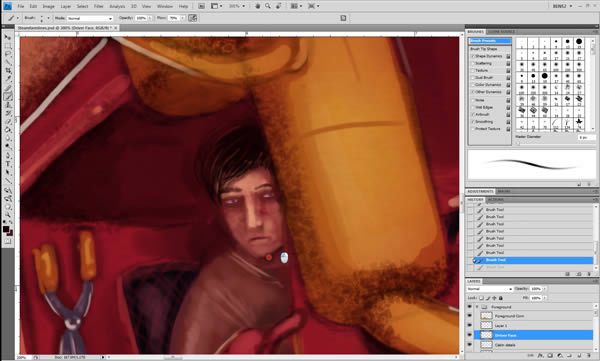Collapse the Foreground layer group
The height and width of the screenshot is (361, 600).
[x=477, y=307]
